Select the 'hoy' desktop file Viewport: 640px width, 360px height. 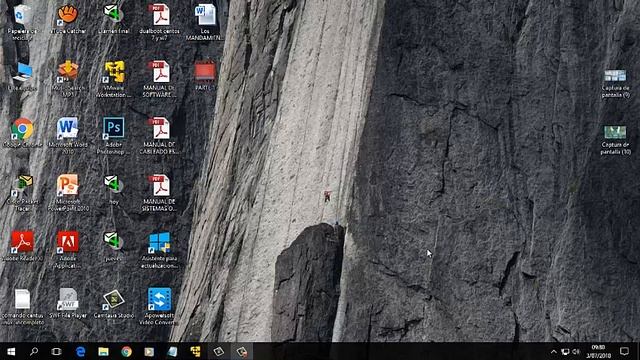tap(114, 189)
